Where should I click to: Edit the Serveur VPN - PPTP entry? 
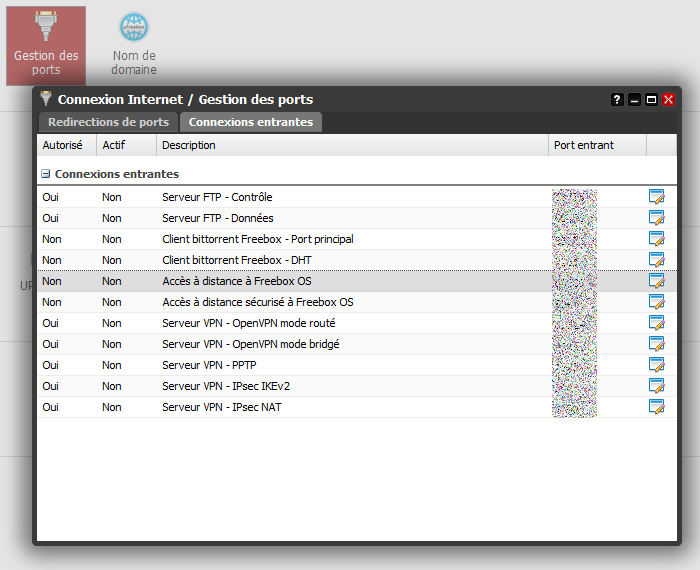pyautogui.click(x=657, y=365)
